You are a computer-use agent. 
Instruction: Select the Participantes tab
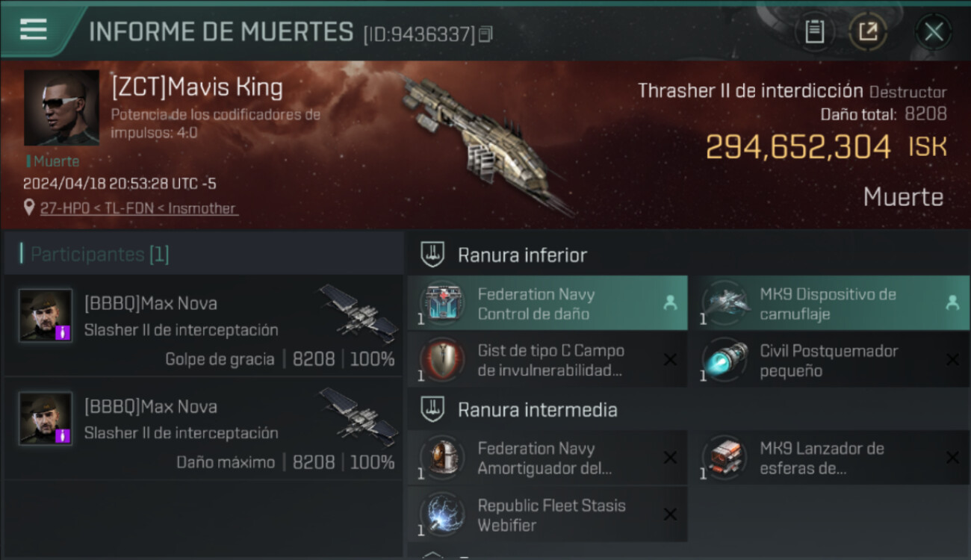tap(99, 254)
